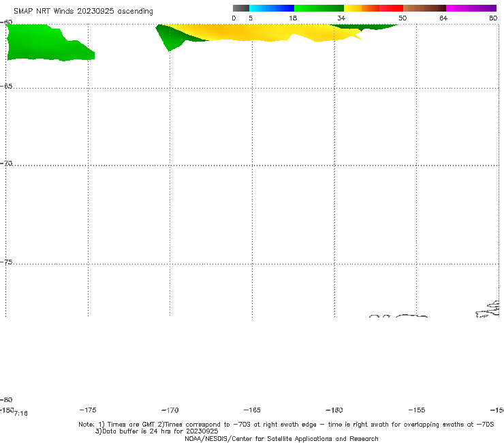Screen dimensions: 504x443
Task: Click the longitude label '-170'
Action: [x=170, y=410]
